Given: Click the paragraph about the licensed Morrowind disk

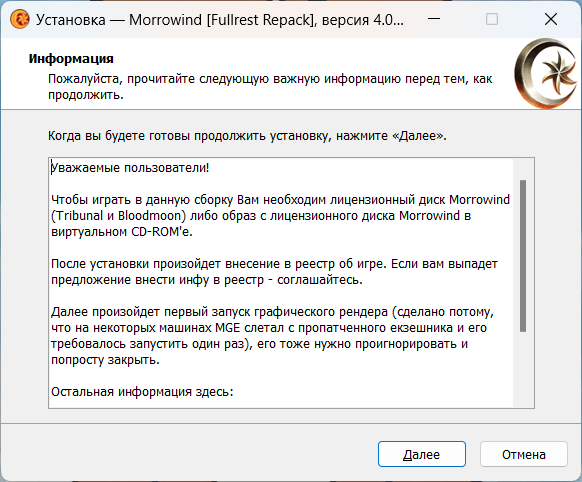Looking at the screenshot, I should (280, 216).
